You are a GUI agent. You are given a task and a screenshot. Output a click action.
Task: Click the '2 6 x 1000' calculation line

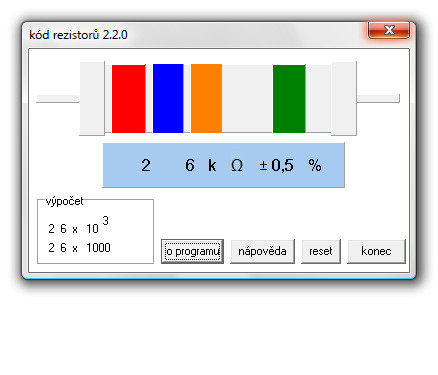pos(79,248)
